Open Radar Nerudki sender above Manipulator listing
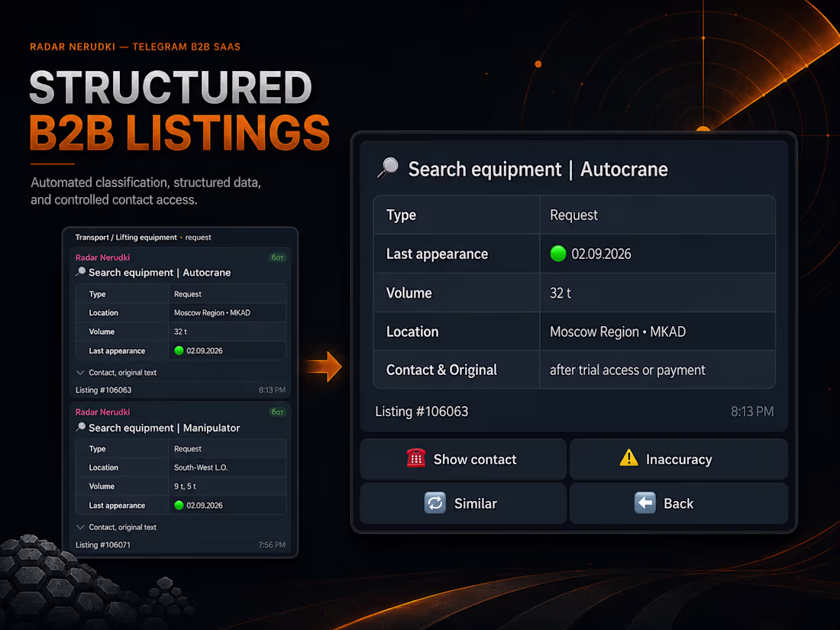 (x=103, y=412)
